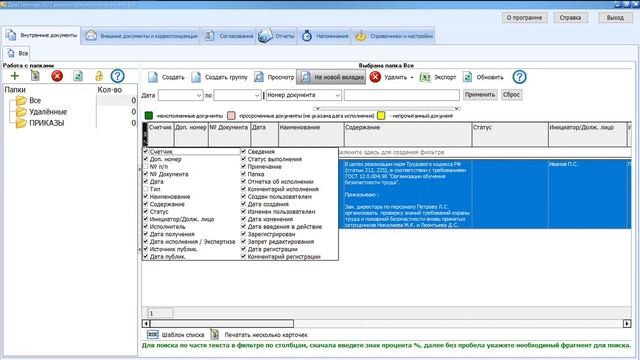This screenshot has height=360, width=640.
Task: Click the Шаблон списка icon
Action: coord(153,335)
